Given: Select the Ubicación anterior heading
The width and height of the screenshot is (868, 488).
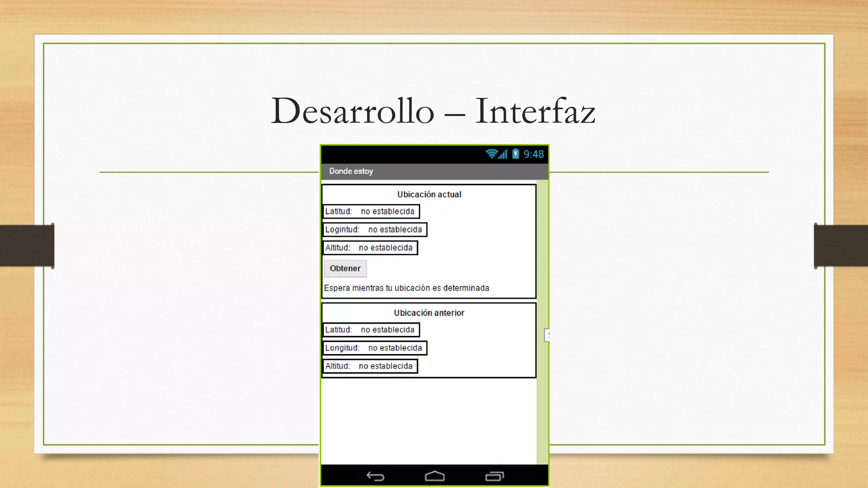Looking at the screenshot, I should [429, 313].
